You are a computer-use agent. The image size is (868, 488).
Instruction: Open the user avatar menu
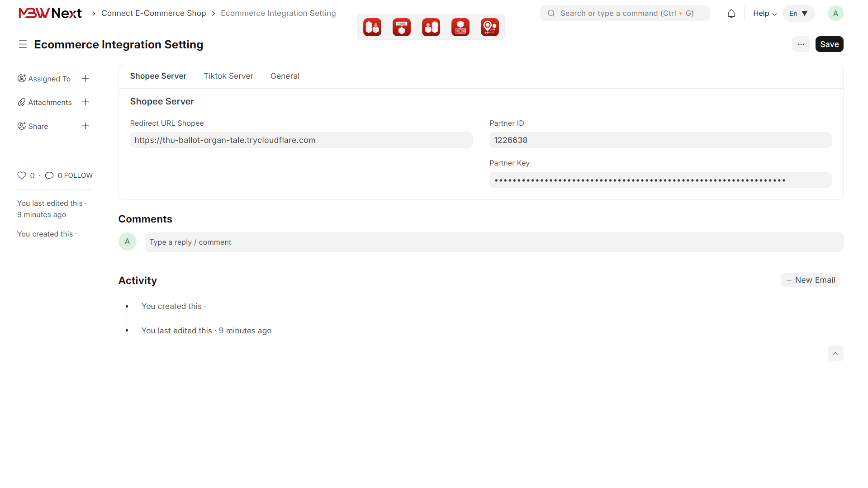pyautogui.click(x=835, y=14)
